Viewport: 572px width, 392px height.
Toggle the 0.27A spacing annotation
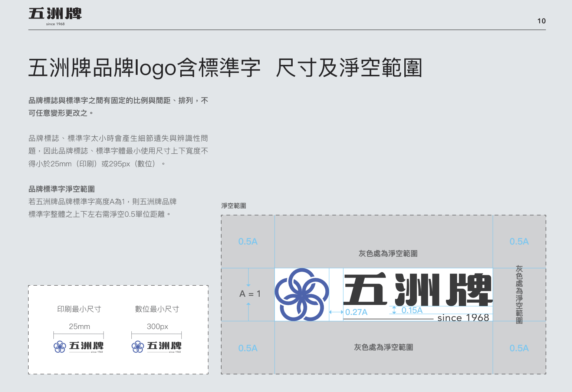click(x=355, y=312)
